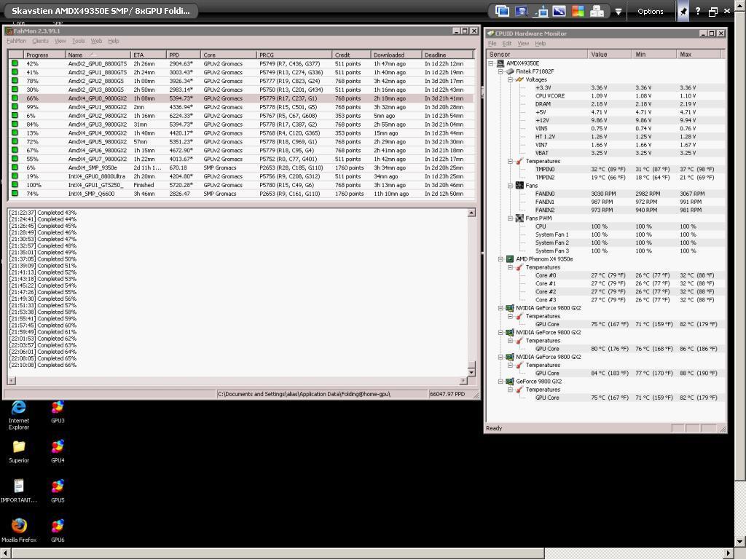Image resolution: width=746 pixels, height=560 pixels.
Task: Collapse the AMD Phenom X4 9350e node
Action: [x=500, y=259]
